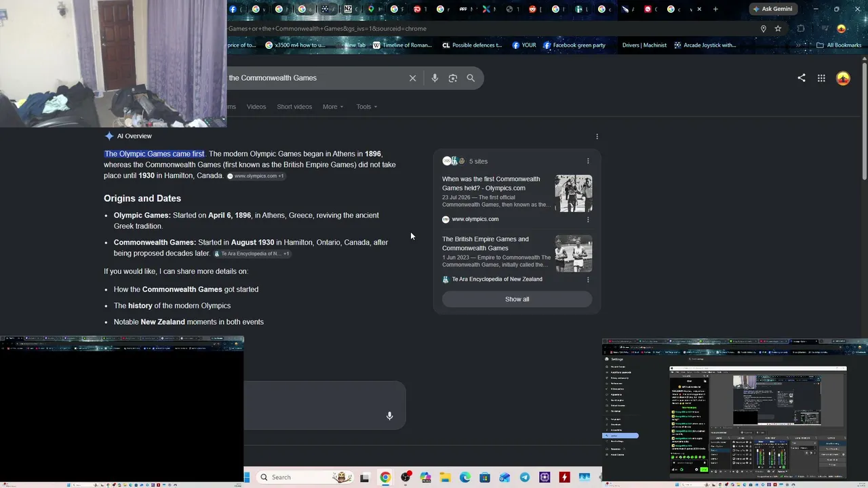Click the Olympics.com result thumbnail of runners
Image resolution: width=868 pixels, height=488 pixels.
[x=574, y=194]
